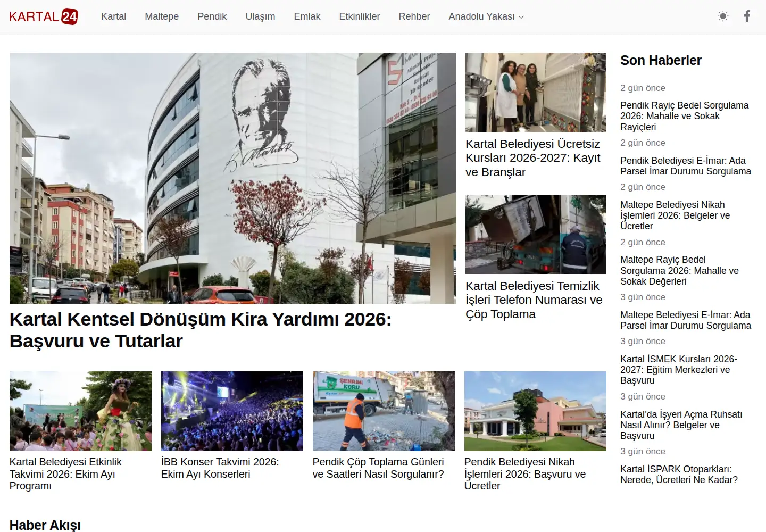Open the Kartal menu item
Image resolution: width=766 pixels, height=532 pixels.
[114, 16]
